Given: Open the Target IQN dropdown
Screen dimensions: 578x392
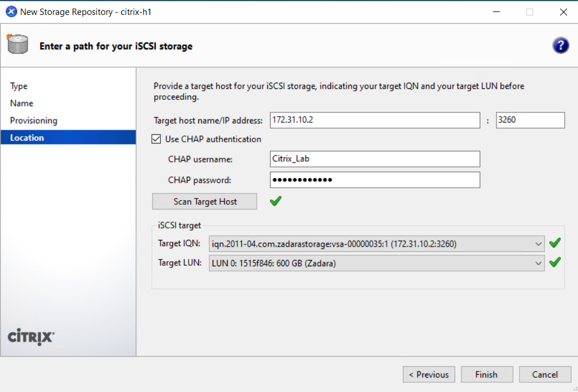Looking at the screenshot, I should pos(377,244).
